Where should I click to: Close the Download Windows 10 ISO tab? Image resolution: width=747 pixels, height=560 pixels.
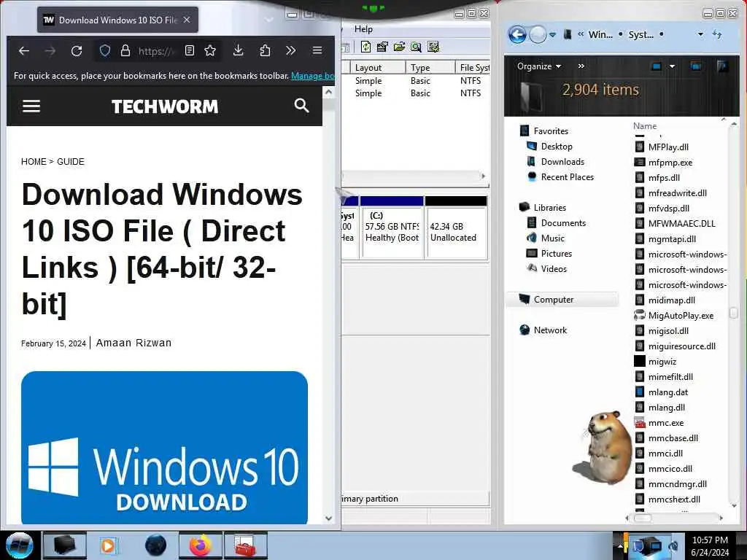tap(187, 20)
